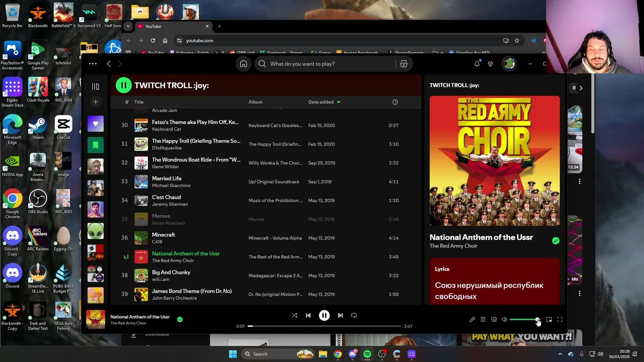
Task: Sort tracks by the Title column
Action: pos(139,102)
